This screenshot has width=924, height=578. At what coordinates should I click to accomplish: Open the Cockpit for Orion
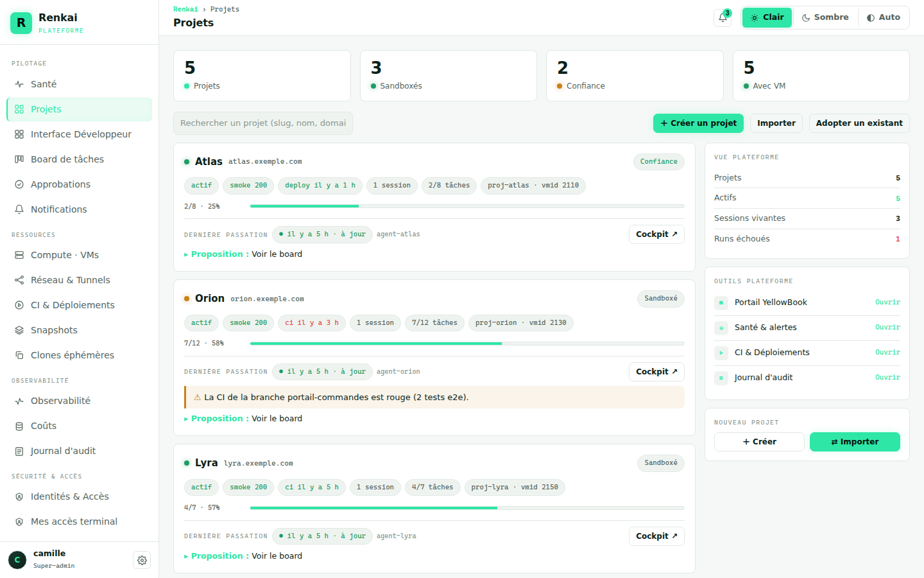coord(656,372)
